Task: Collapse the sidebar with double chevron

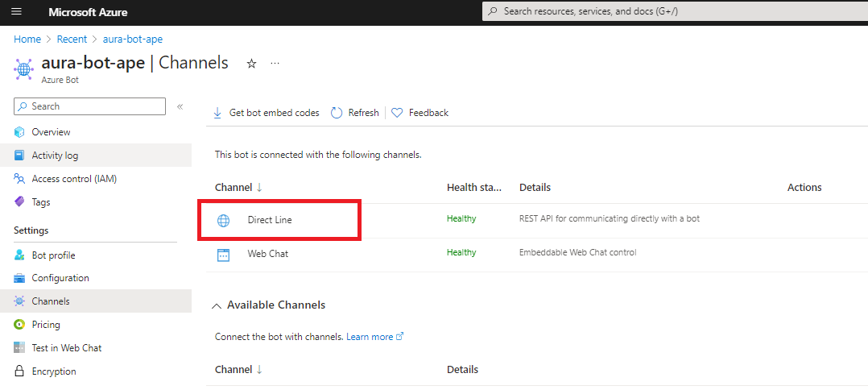Action: pyautogui.click(x=180, y=106)
